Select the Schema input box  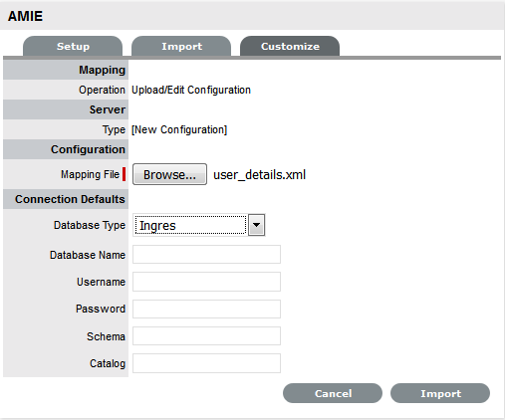tap(206, 336)
